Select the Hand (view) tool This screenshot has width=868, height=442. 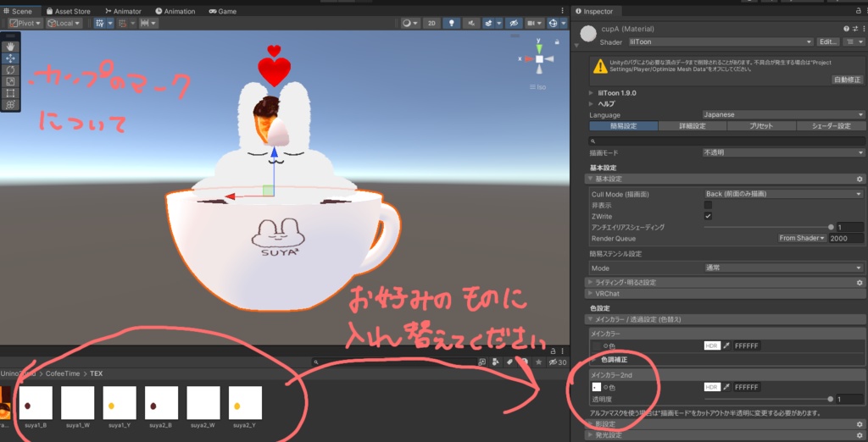coord(10,47)
